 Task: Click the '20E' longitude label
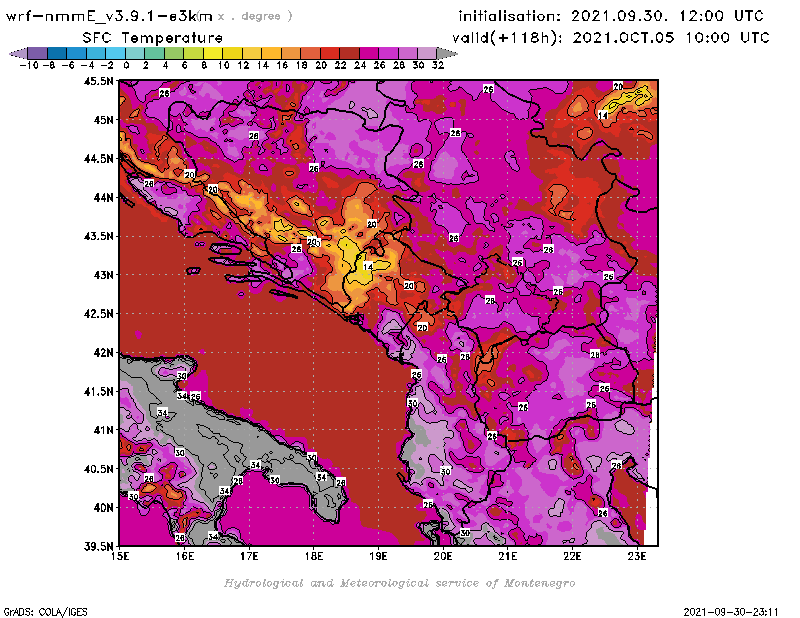(x=443, y=556)
